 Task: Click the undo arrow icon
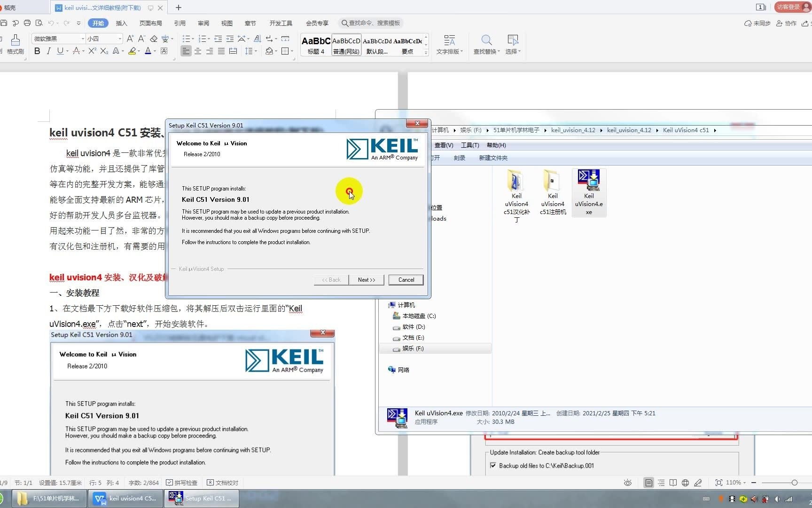pyautogui.click(x=51, y=23)
